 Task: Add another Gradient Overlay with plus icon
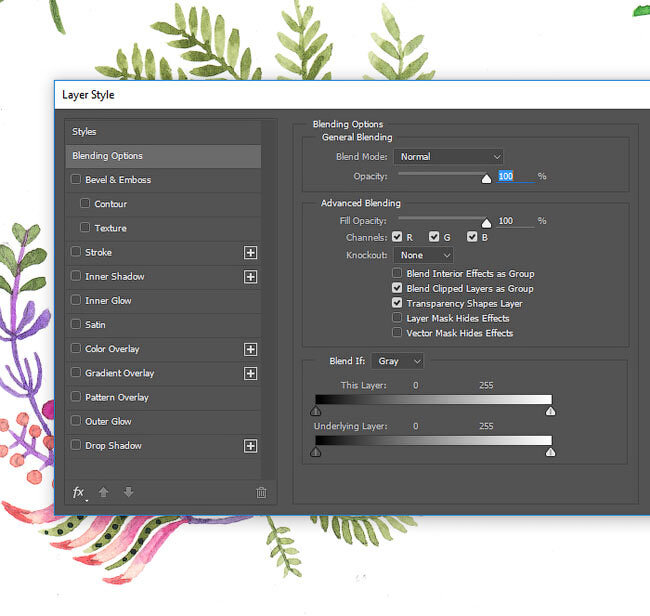250,373
